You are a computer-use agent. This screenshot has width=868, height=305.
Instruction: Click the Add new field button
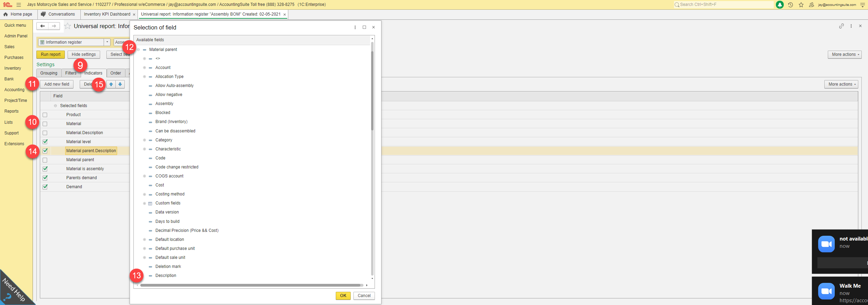tap(57, 84)
